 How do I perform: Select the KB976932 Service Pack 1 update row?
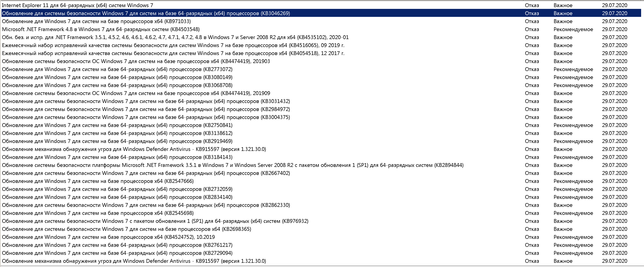(x=155, y=221)
